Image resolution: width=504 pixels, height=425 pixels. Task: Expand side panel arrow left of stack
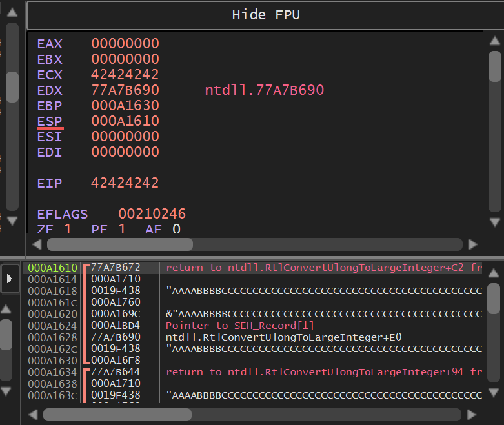pos(10,279)
